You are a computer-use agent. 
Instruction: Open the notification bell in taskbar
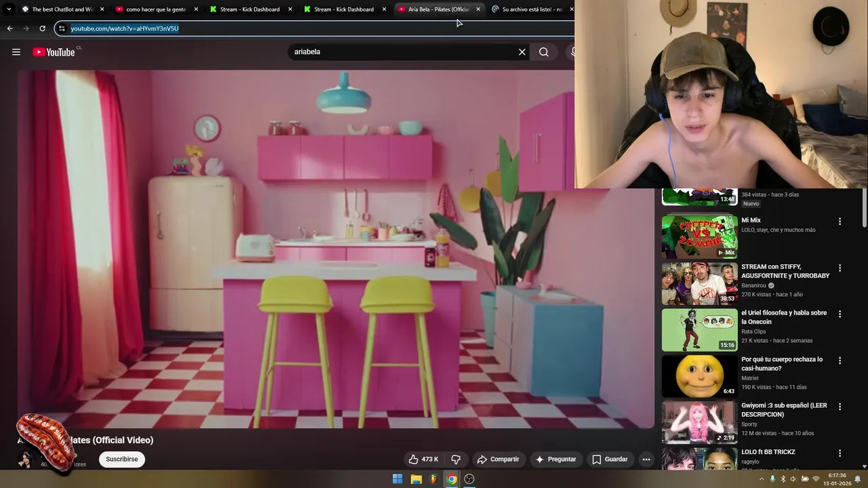tap(858, 479)
